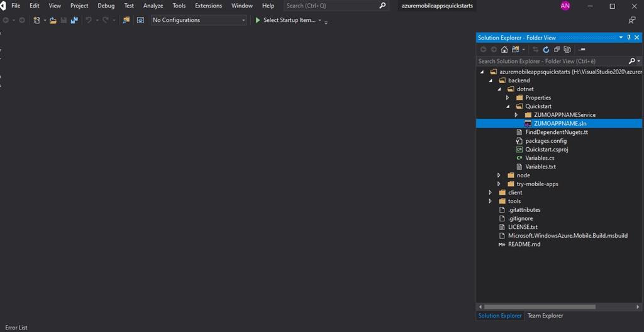
Task: Collapse the dotnet folder node
Action: click(499, 89)
